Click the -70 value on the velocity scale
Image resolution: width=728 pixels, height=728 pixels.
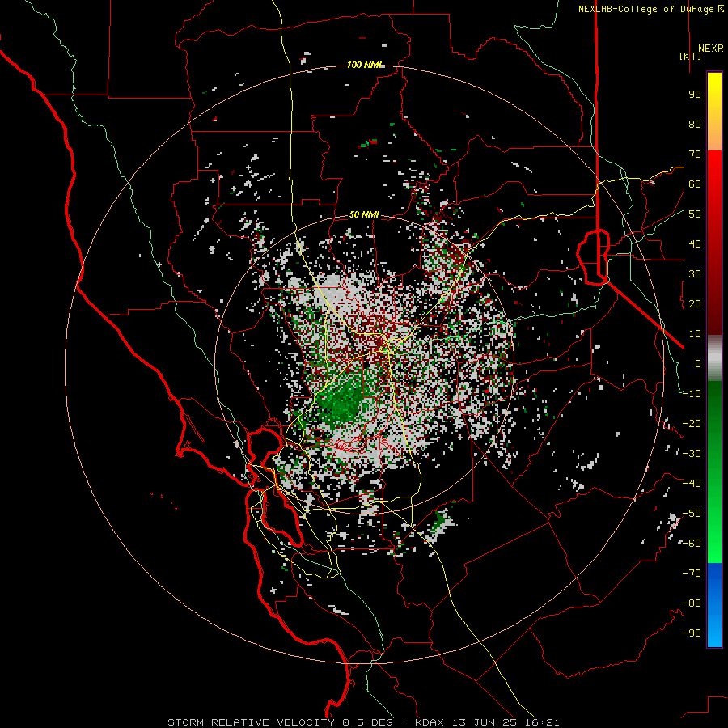(x=692, y=574)
